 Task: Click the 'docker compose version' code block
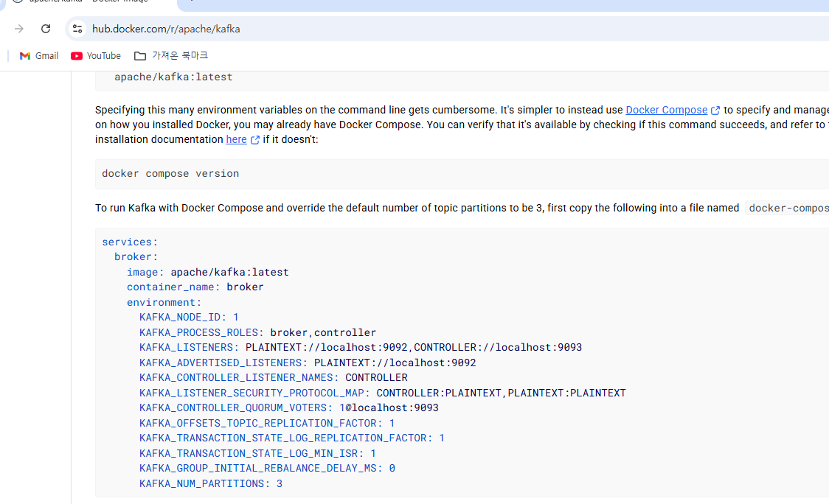[x=170, y=174]
